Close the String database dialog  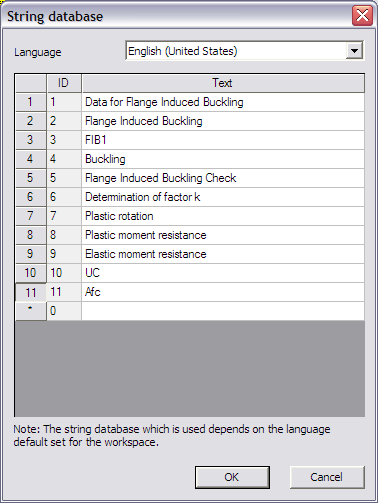click(x=362, y=16)
